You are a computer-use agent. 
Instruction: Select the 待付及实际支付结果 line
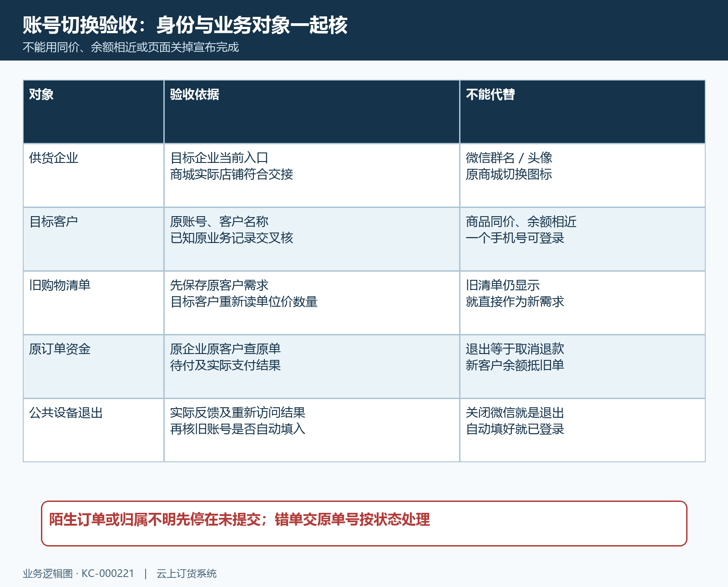[x=226, y=365]
